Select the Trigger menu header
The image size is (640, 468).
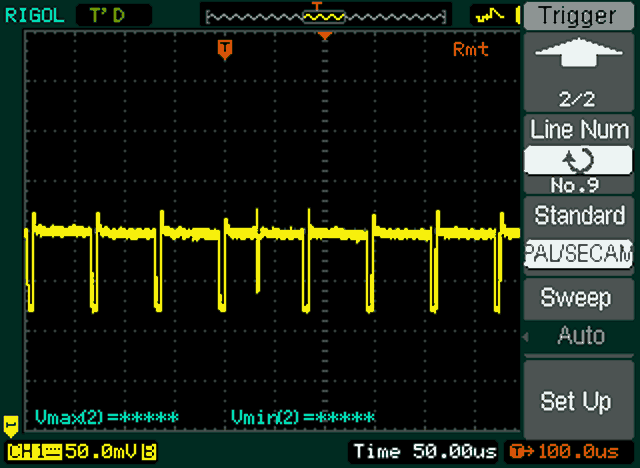click(x=580, y=15)
